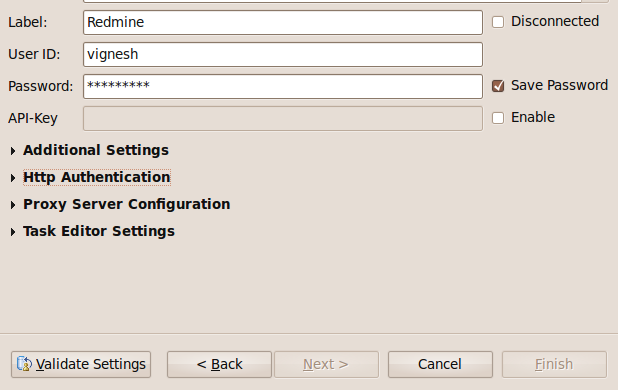Click the Http Authentication section title
This screenshot has height=390, width=618.
[x=97, y=177]
